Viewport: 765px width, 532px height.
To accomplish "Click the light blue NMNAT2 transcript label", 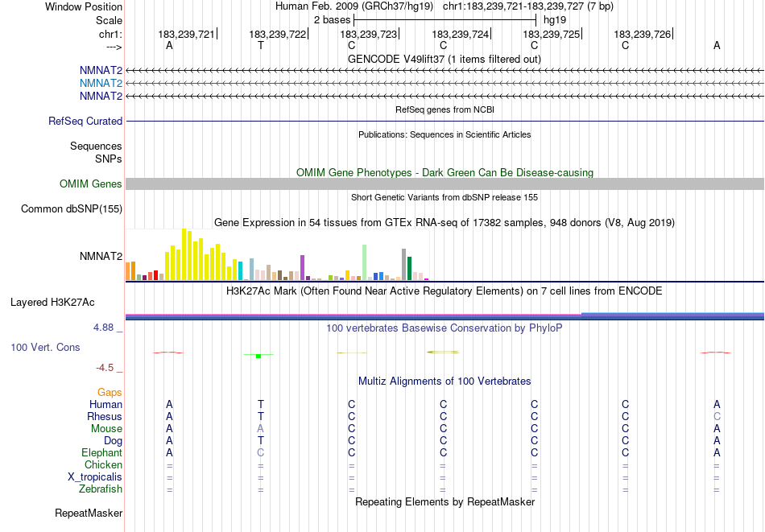I will point(101,84).
